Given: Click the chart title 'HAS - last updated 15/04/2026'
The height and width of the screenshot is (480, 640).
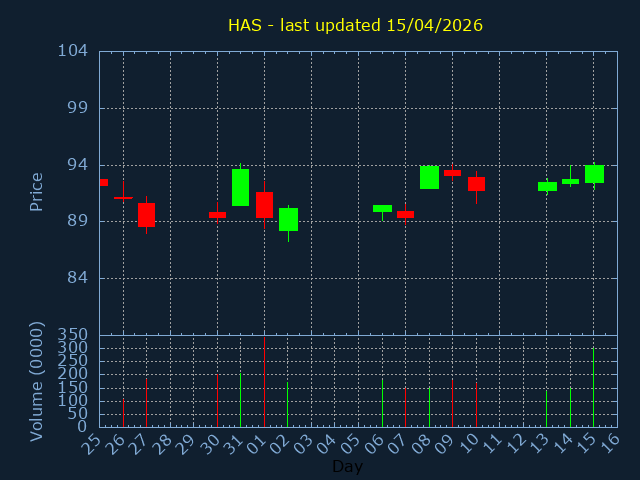Looking at the screenshot, I should [x=355, y=25].
